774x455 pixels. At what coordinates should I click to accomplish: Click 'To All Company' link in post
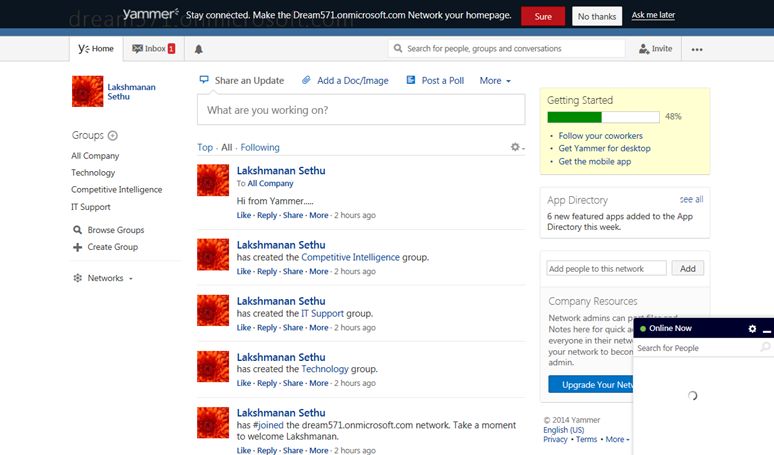coord(270,184)
